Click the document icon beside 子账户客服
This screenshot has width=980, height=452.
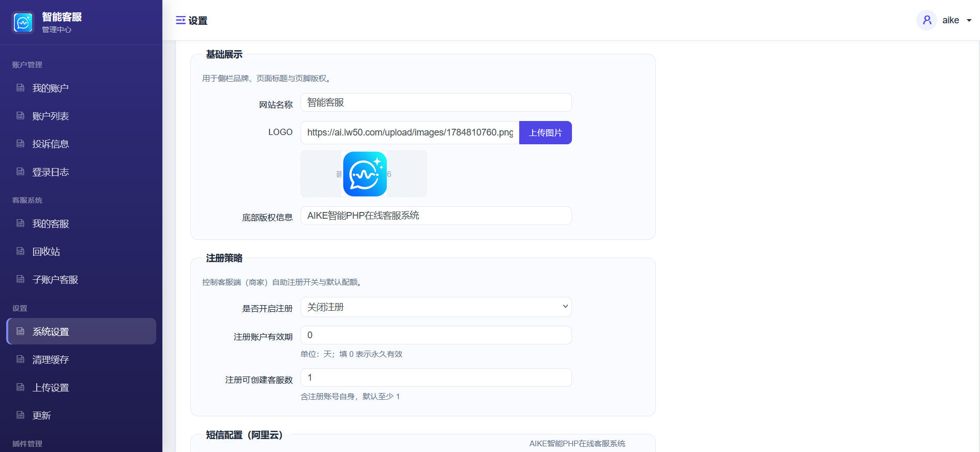(21, 279)
